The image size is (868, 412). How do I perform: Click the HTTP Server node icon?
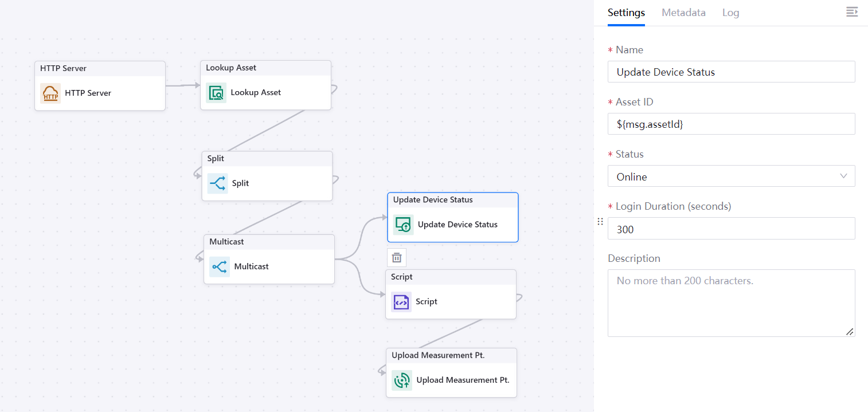pyautogui.click(x=50, y=93)
